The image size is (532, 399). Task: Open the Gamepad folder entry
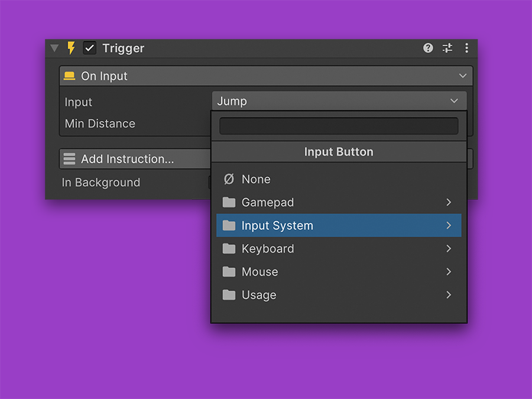click(339, 202)
